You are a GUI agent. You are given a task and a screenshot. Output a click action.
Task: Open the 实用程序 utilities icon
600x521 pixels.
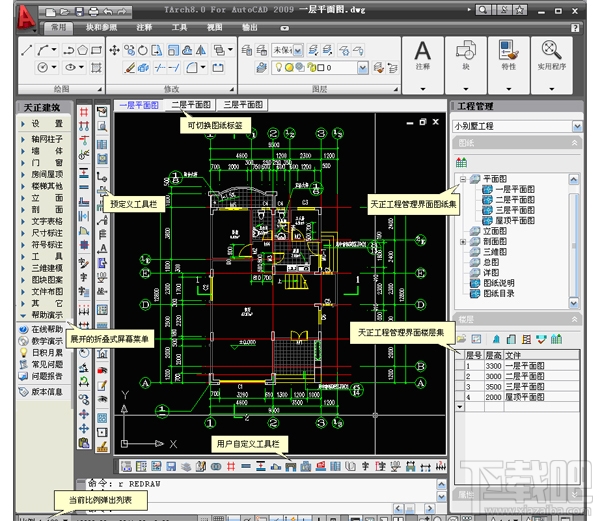coord(552,52)
